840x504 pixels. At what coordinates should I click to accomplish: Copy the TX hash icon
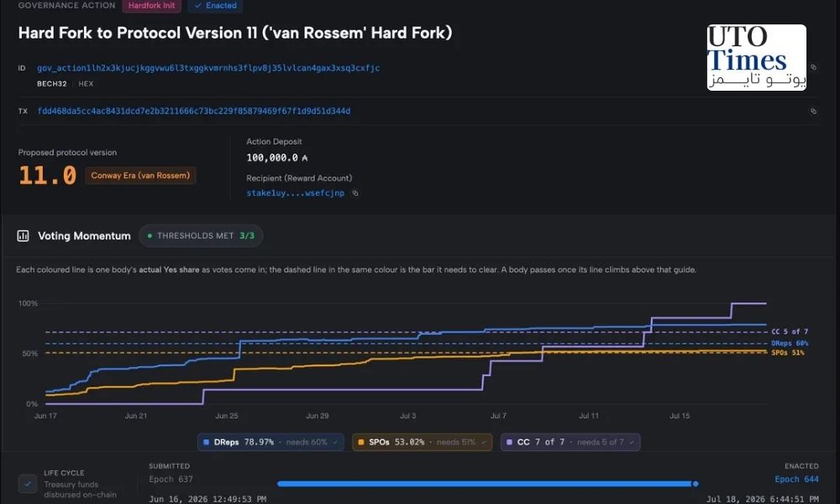(813, 112)
